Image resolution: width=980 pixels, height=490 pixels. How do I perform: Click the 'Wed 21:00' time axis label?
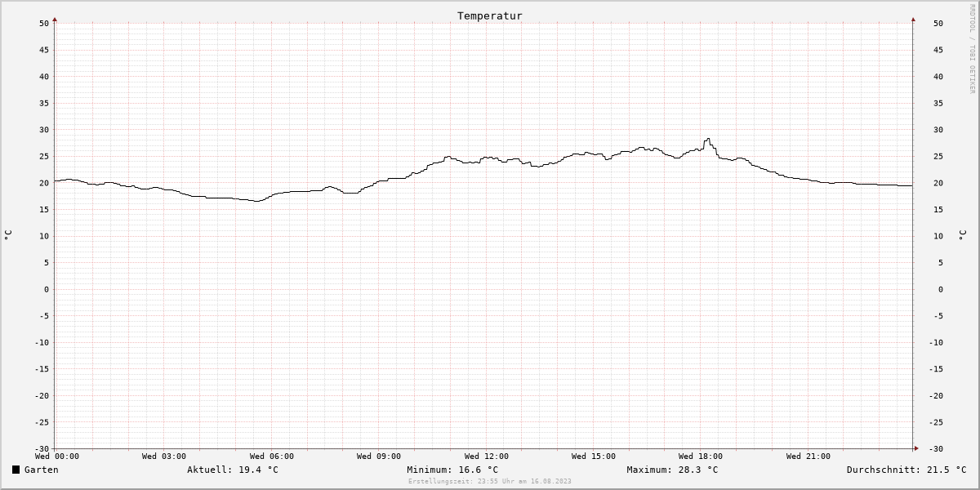808,457
